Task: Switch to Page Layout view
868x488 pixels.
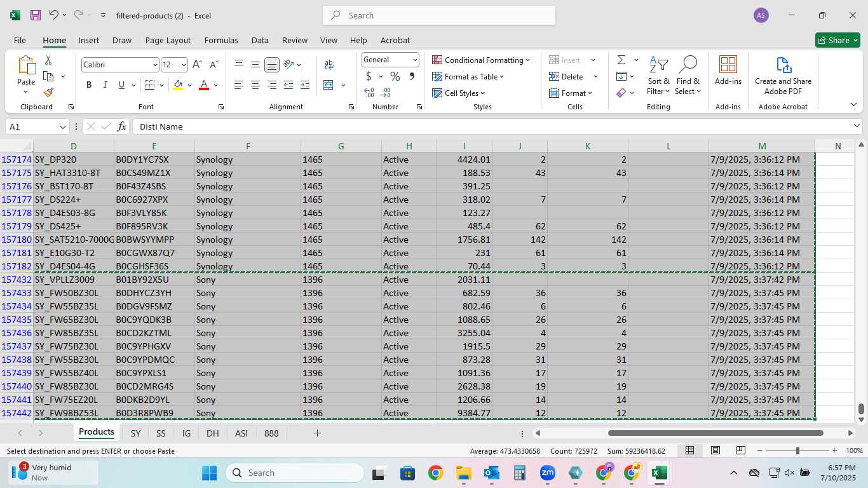Action: 715,451
